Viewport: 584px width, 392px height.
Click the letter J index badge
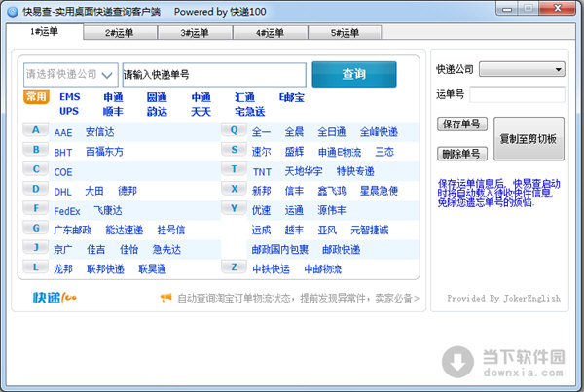coord(36,247)
